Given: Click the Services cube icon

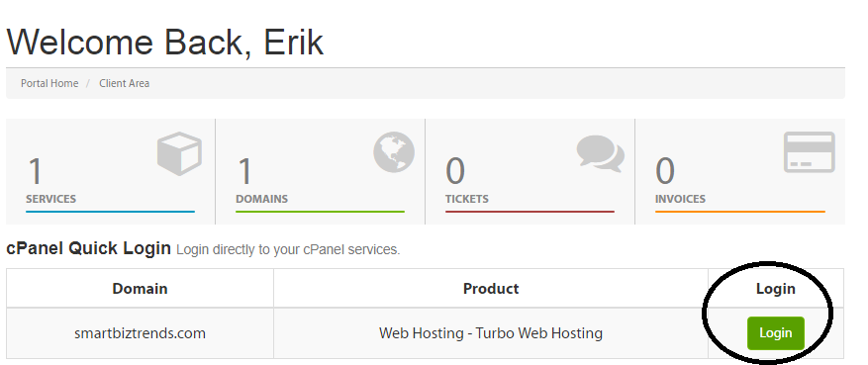Looking at the screenshot, I should tap(179, 153).
